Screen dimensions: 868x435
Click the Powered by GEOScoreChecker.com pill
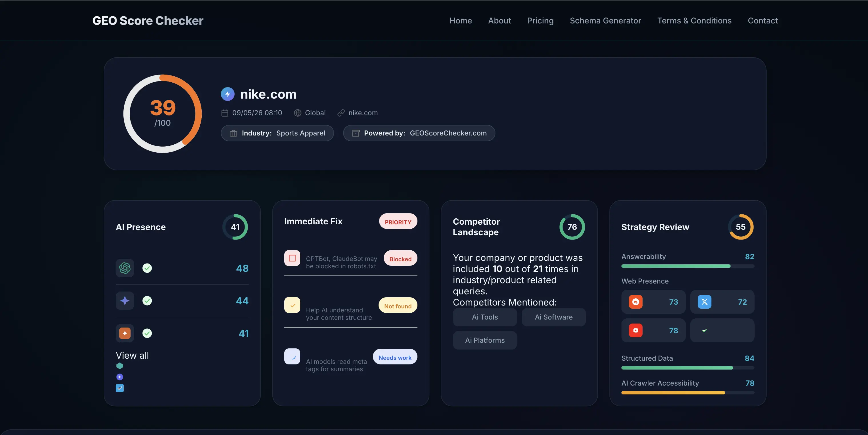click(x=419, y=133)
